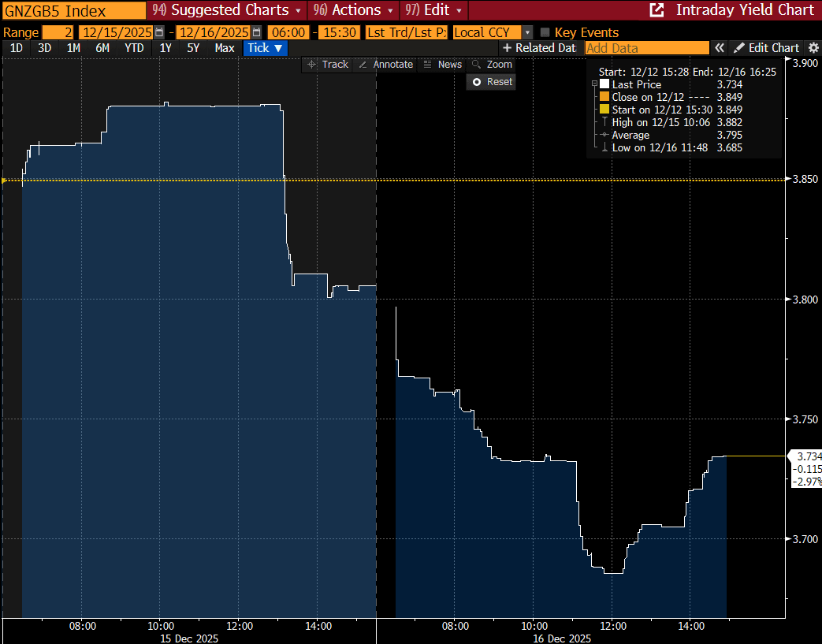822x644 pixels.
Task: Open the Suggested Charts dropdown
Action: [x=226, y=10]
